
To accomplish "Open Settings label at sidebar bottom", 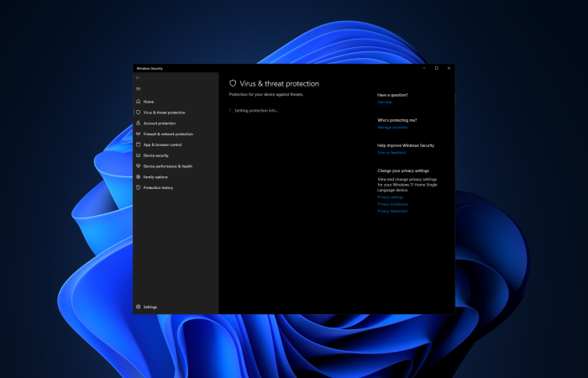I will (150, 307).
